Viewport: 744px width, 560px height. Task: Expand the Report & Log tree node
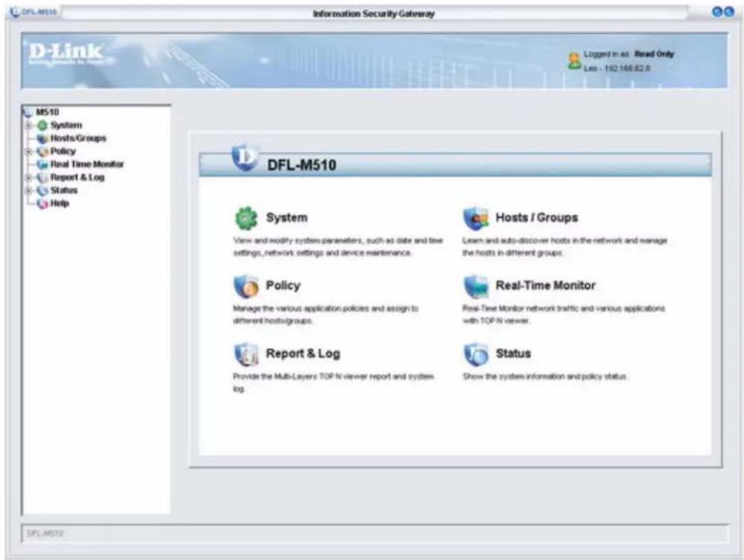pyautogui.click(x=28, y=177)
